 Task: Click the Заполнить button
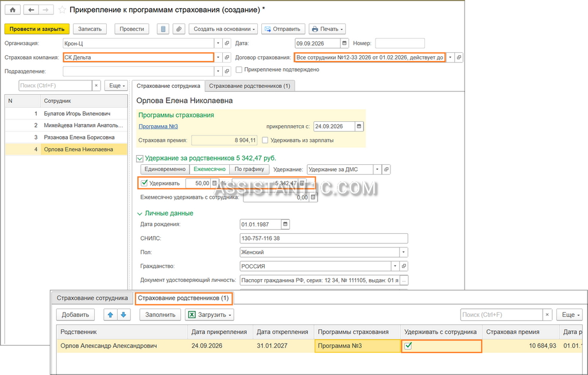click(161, 315)
